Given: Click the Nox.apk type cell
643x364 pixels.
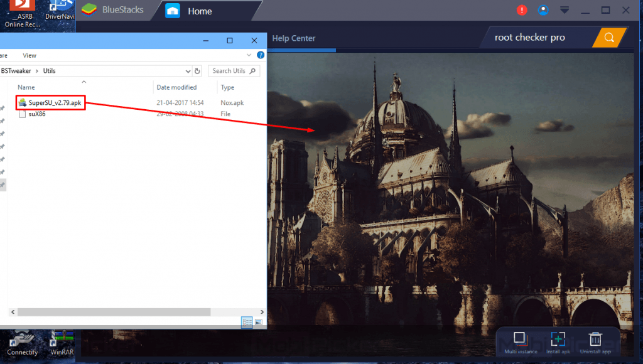Looking at the screenshot, I should point(232,102).
